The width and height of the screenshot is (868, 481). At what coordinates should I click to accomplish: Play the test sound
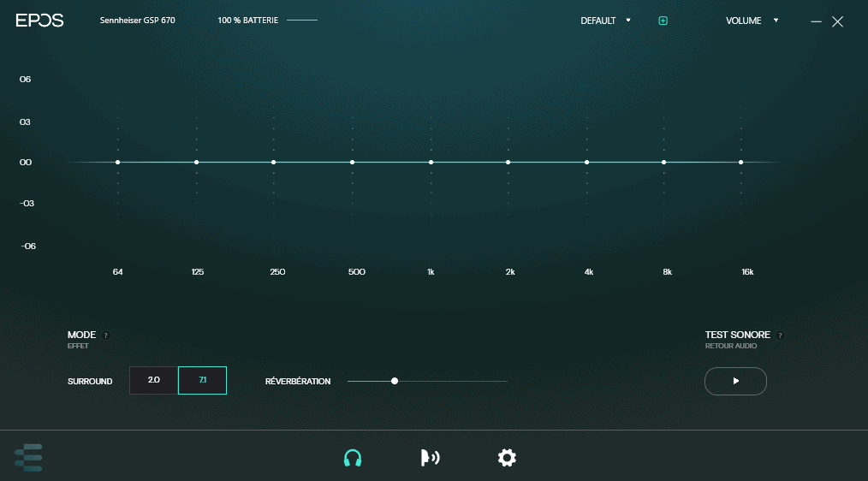pos(735,381)
